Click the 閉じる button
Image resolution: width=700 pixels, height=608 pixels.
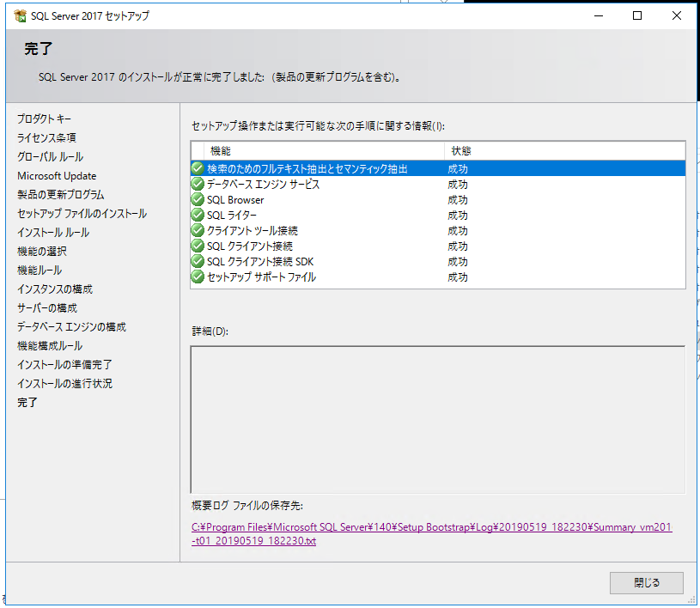coord(647,582)
